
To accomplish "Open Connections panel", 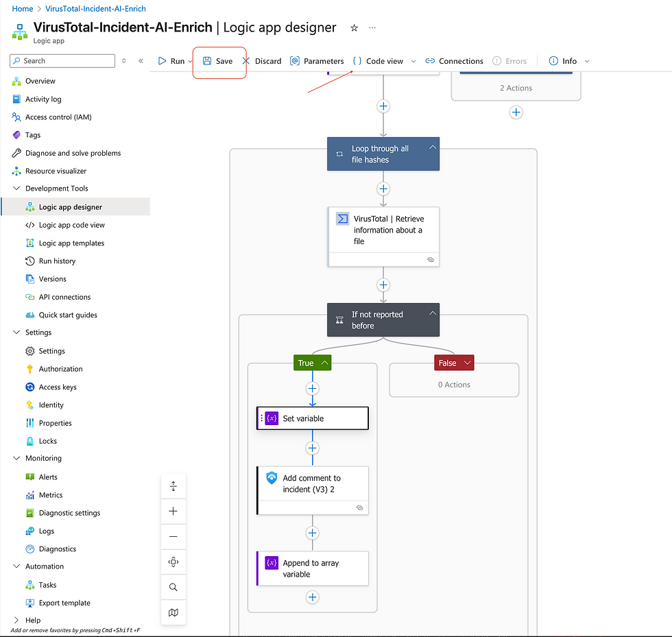I will (x=454, y=61).
